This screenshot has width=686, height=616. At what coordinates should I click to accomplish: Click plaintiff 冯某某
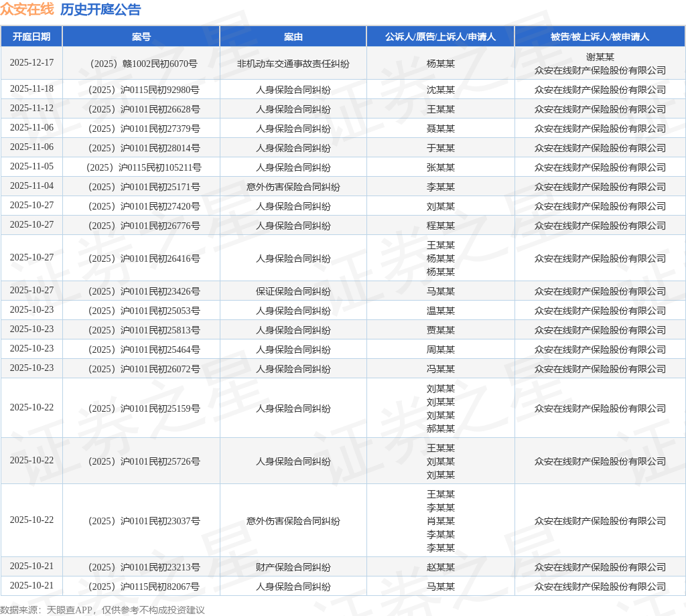(441, 370)
